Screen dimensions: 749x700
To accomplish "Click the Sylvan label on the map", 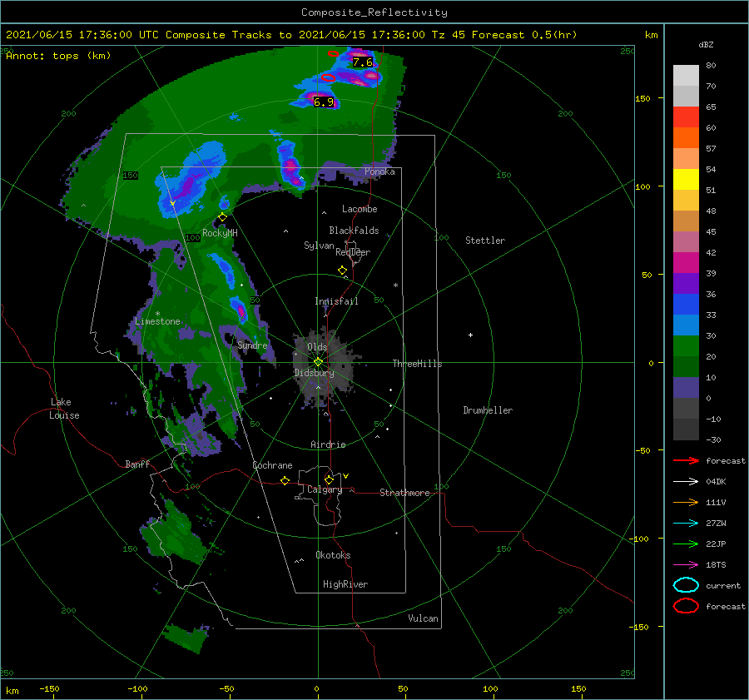I will pos(319,246).
